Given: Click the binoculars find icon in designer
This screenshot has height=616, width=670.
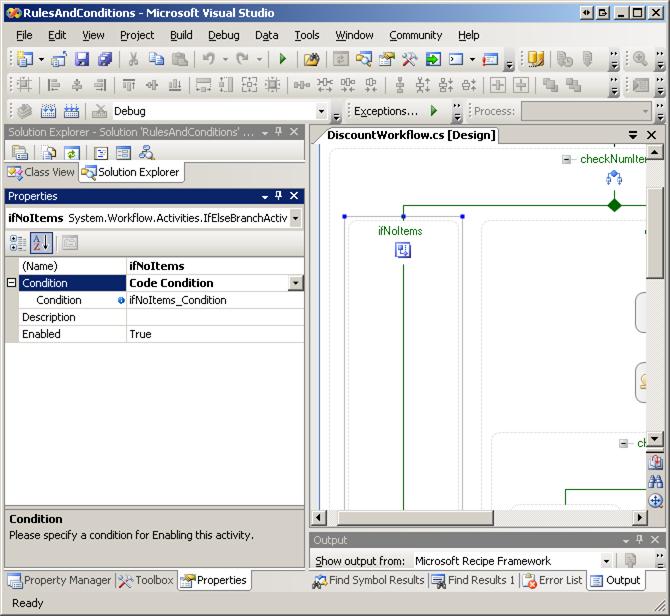Looking at the screenshot, I should pos(656,482).
